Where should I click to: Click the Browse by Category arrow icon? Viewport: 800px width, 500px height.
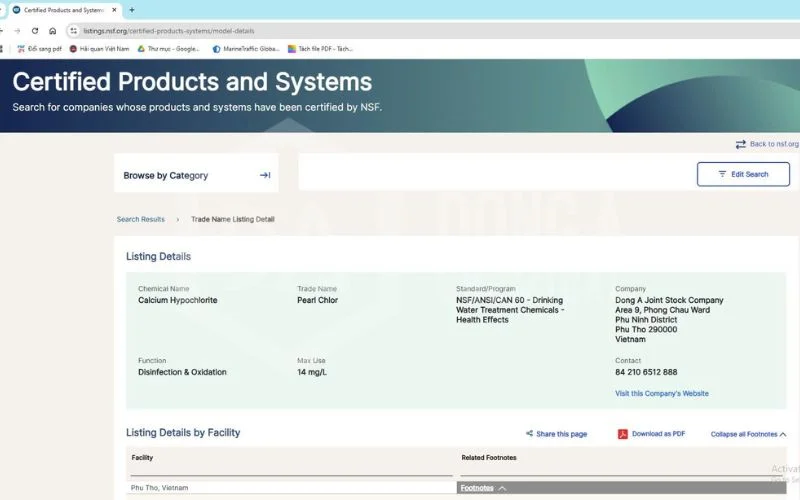pos(265,175)
